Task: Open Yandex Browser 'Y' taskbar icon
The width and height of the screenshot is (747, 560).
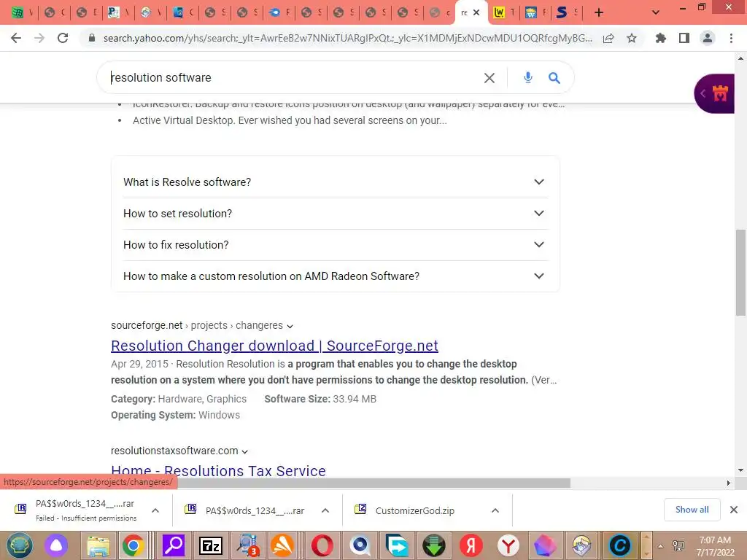Action: [x=508, y=545]
